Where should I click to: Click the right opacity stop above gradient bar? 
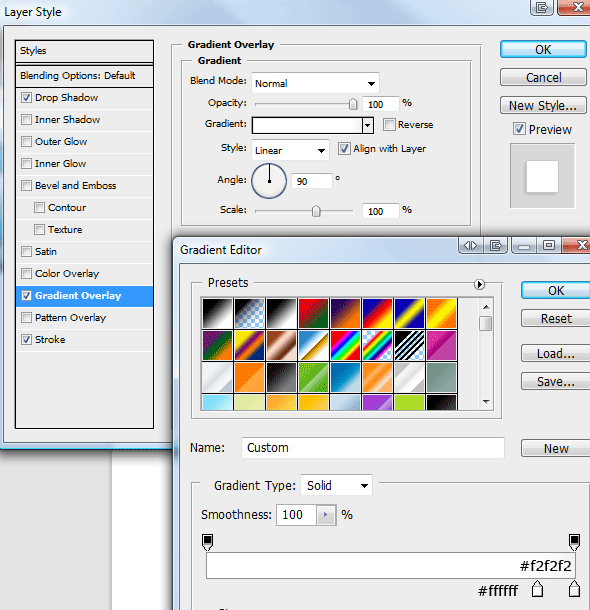574,542
